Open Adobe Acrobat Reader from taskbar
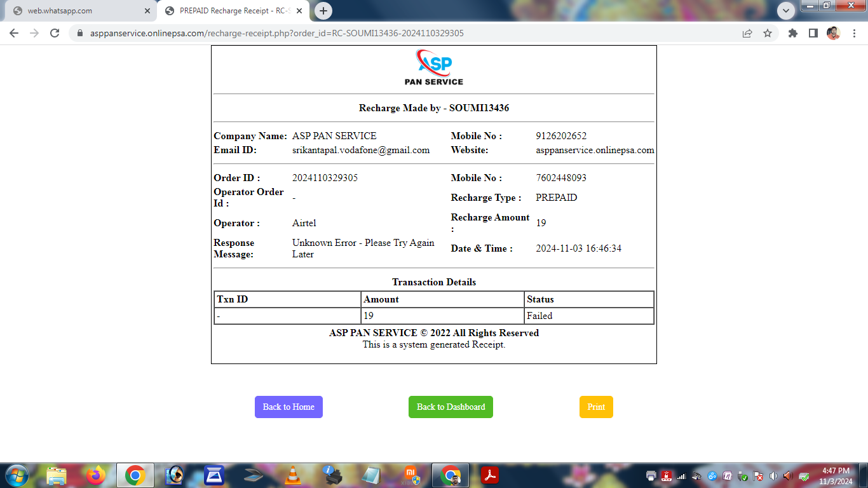 (490, 475)
